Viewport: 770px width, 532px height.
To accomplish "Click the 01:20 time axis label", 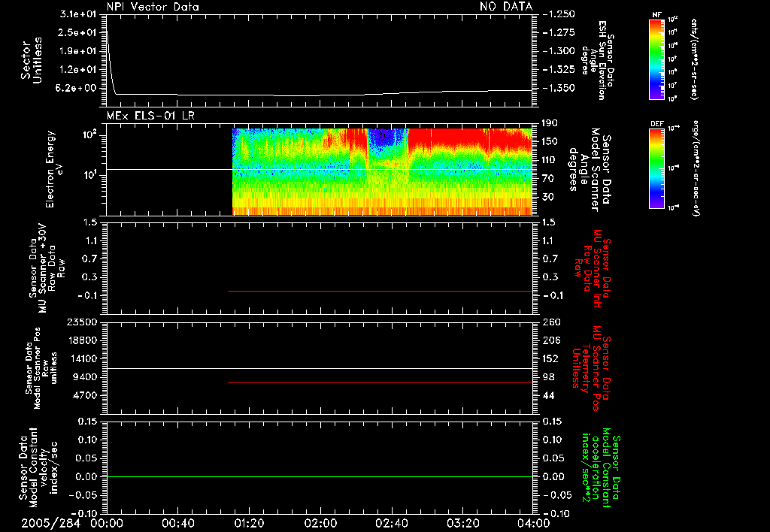I will point(249,523).
